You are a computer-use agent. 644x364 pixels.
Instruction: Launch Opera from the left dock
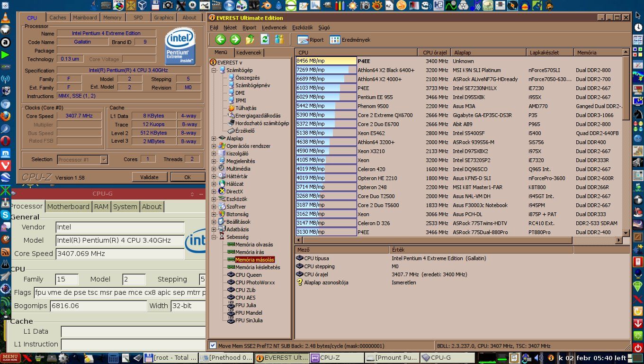(6, 141)
